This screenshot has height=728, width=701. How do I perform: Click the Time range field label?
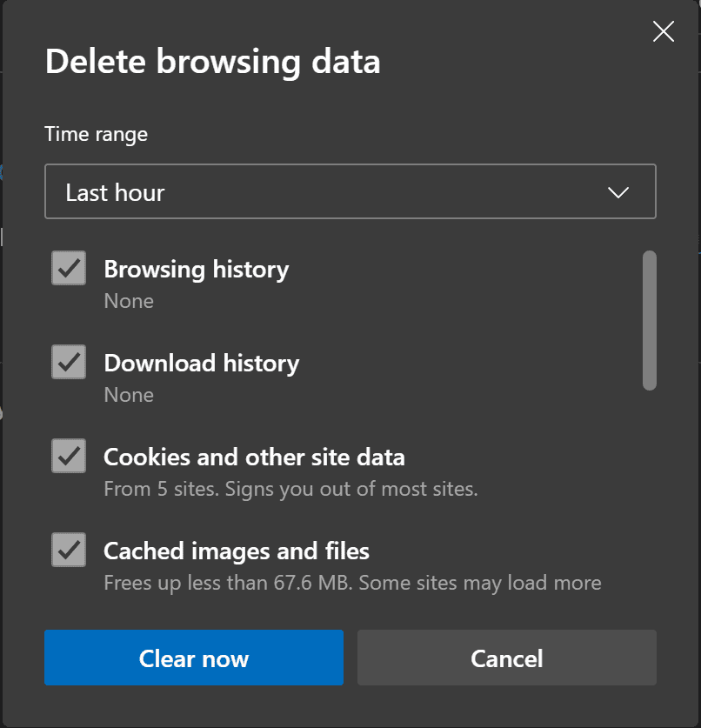[x=96, y=134]
